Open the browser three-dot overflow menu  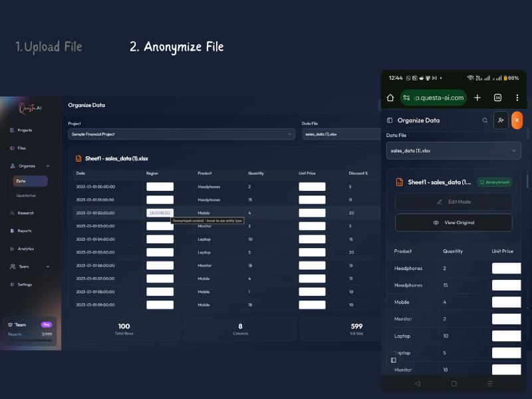click(517, 98)
